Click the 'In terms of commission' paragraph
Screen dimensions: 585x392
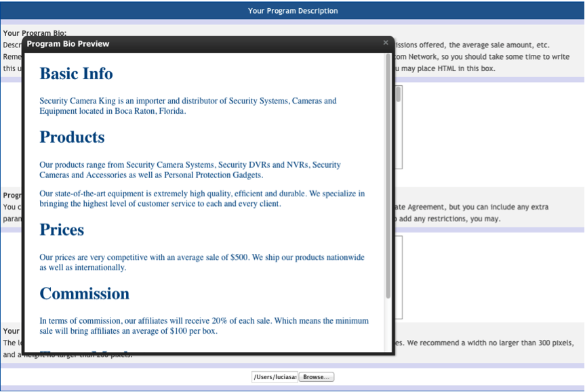[204, 326]
